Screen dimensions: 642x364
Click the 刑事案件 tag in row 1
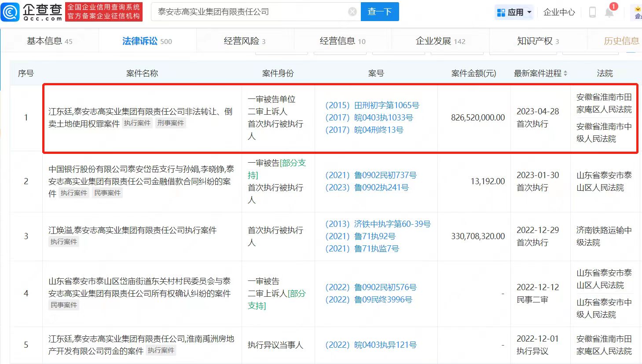tap(171, 123)
